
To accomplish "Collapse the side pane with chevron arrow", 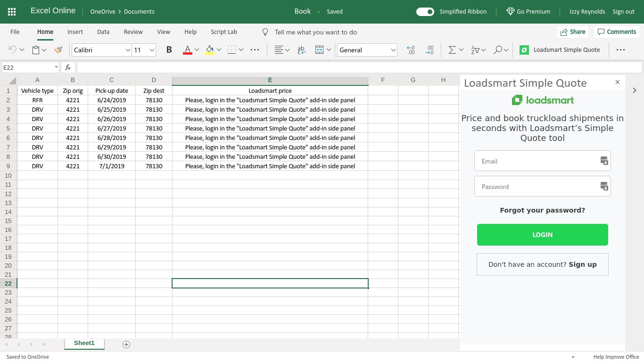I will click(x=635, y=90).
